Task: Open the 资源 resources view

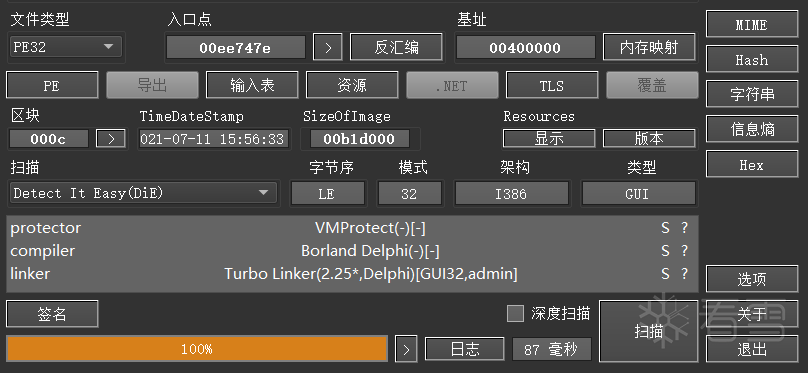Action: [x=352, y=85]
